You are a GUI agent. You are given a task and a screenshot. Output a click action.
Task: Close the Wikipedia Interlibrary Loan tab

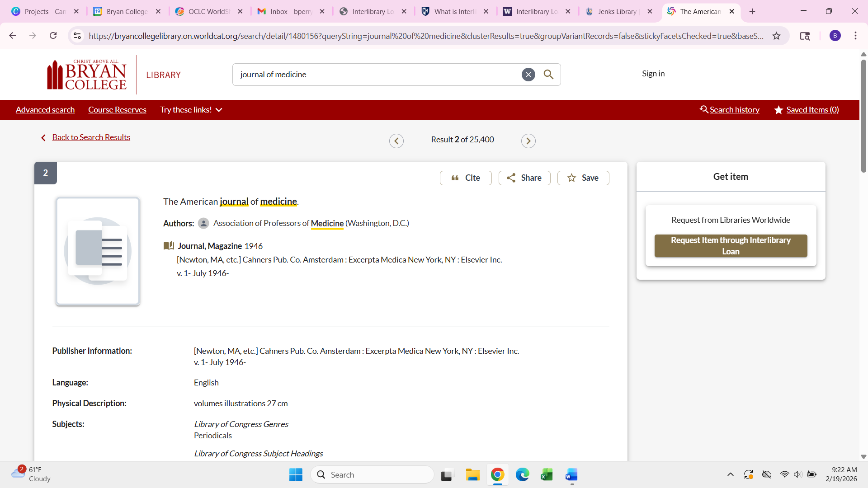click(x=568, y=11)
